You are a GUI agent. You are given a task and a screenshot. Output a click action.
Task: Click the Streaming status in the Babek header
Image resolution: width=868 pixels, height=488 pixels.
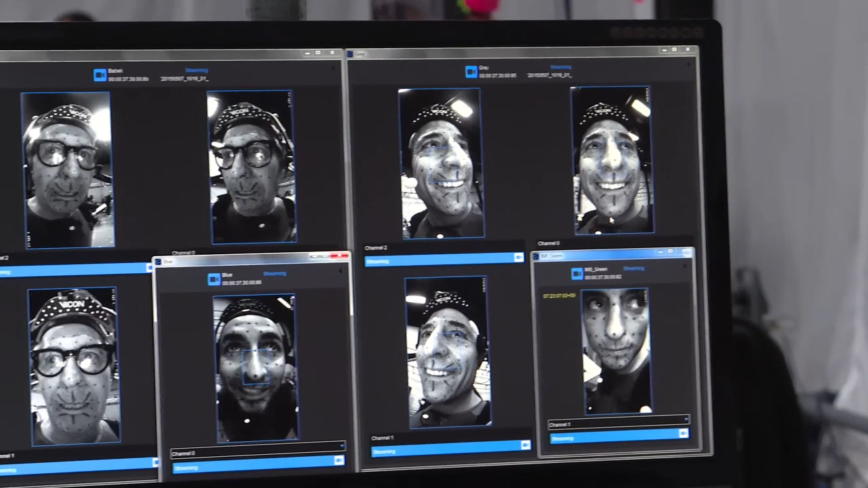pos(197,70)
